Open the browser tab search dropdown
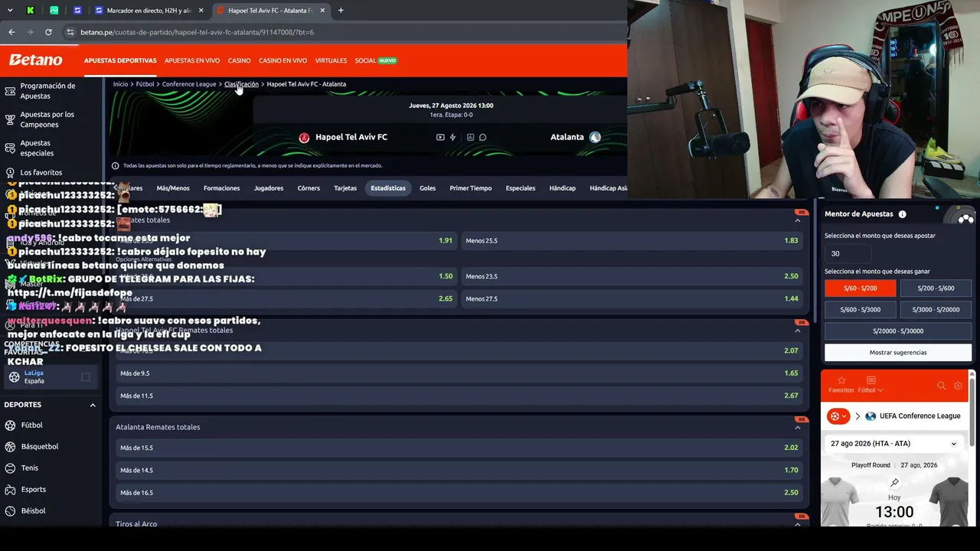Viewport: 980px width, 551px height. pyautogui.click(x=10, y=11)
